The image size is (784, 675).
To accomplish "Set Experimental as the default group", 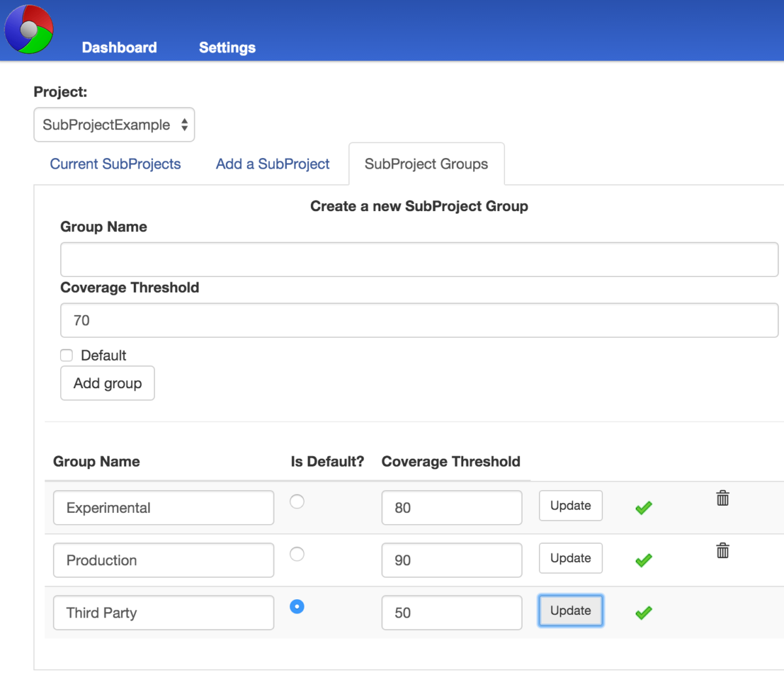I will (x=297, y=501).
